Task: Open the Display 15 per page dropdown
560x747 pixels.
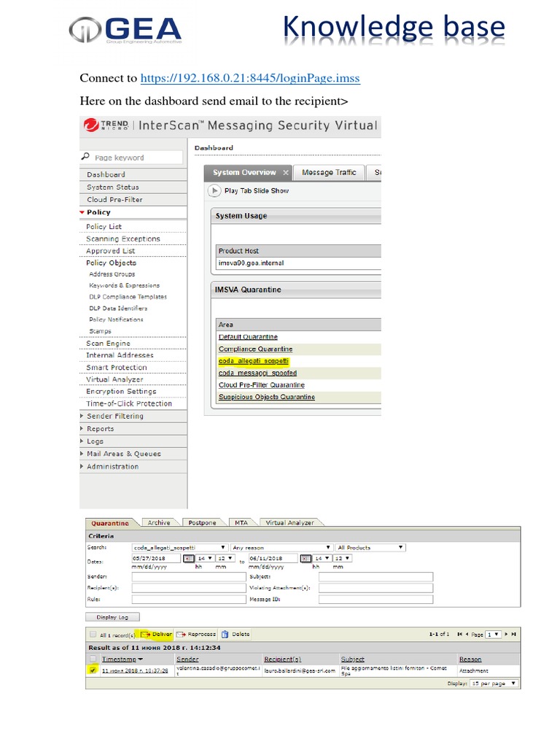Action: (494, 684)
